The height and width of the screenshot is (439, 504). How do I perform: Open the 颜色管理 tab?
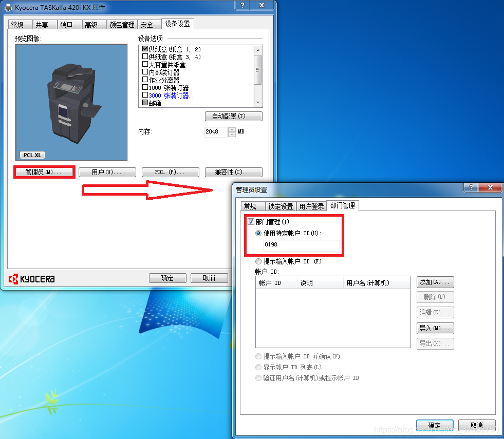point(122,25)
